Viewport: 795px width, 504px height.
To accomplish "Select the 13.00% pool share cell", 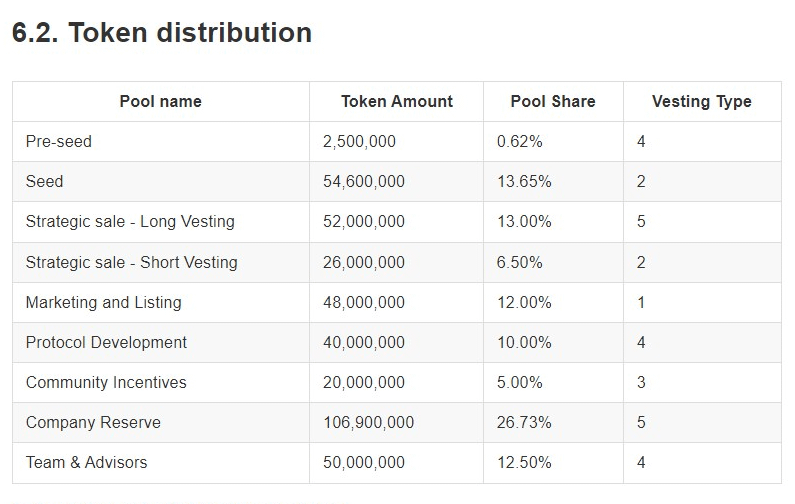I will click(524, 222).
